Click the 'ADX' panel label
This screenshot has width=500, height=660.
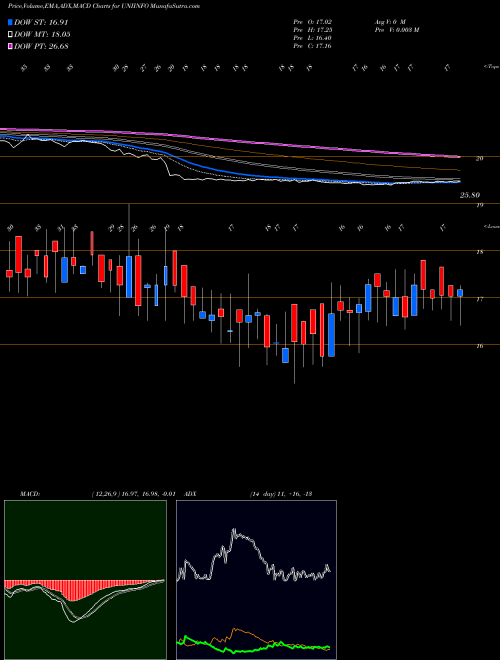click(190, 494)
